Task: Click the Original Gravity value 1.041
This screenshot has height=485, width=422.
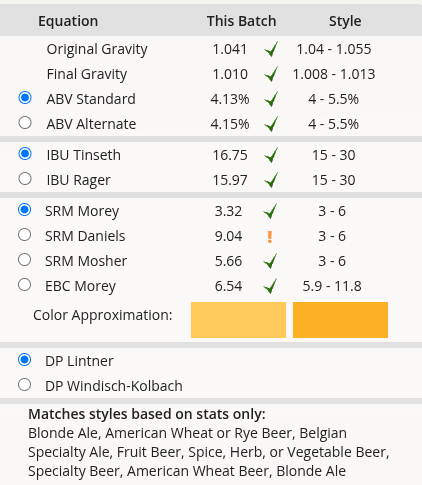Action: [x=230, y=49]
